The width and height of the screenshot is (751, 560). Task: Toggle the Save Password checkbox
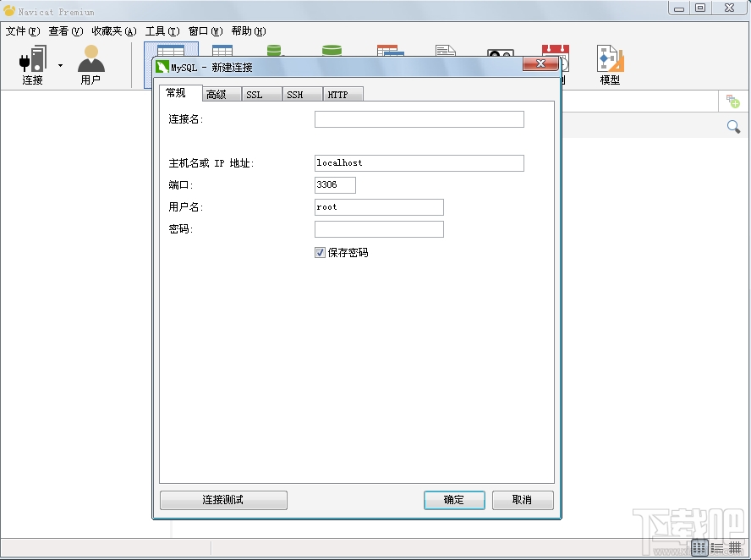[x=320, y=252]
